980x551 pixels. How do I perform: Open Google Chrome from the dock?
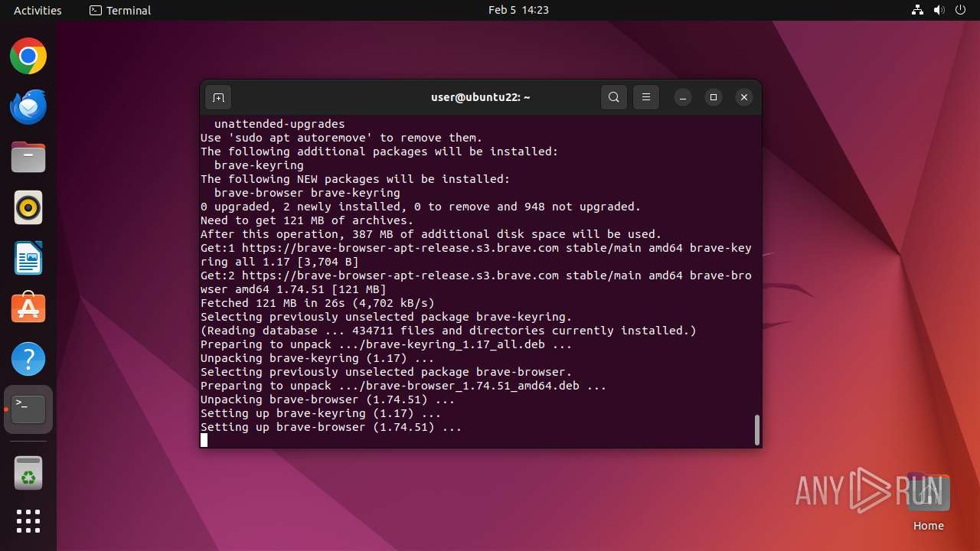click(28, 57)
